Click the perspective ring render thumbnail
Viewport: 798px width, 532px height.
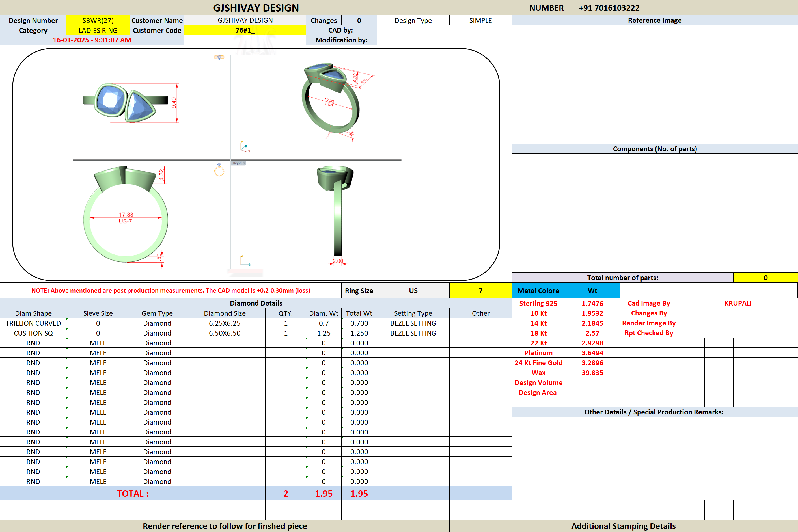(330, 98)
